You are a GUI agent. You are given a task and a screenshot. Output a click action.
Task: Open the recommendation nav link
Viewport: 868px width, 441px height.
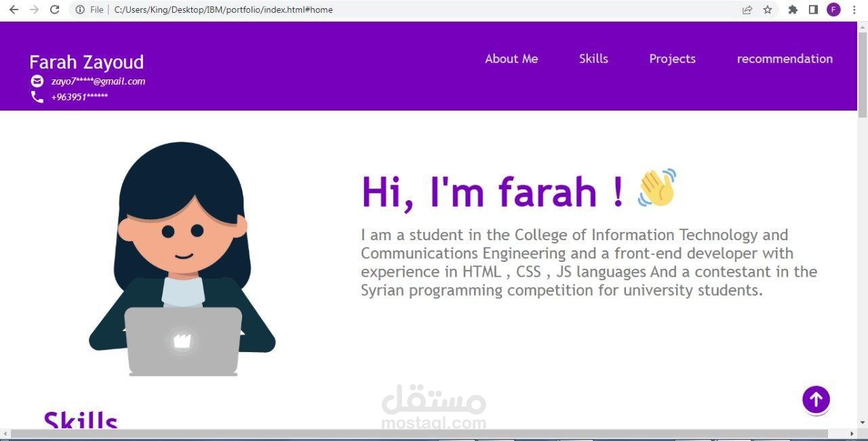coord(785,59)
